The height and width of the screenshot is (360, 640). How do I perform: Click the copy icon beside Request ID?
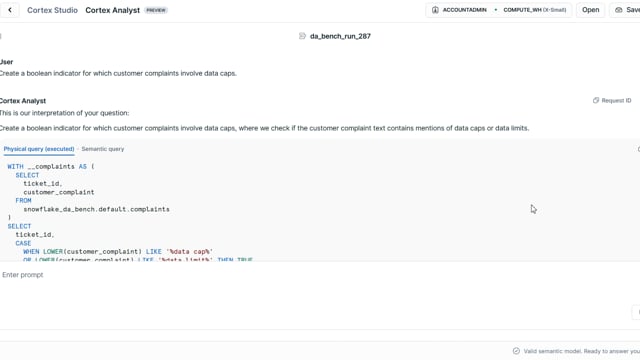pos(596,100)
